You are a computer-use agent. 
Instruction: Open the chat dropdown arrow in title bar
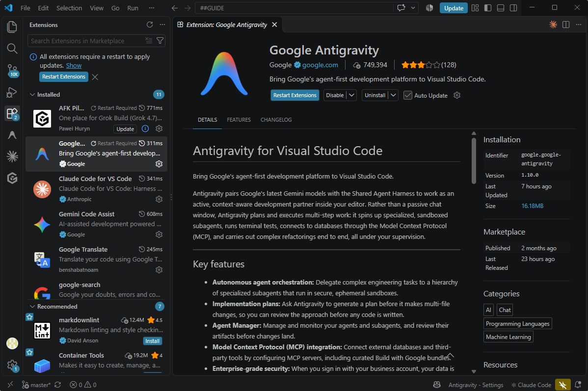413,8
